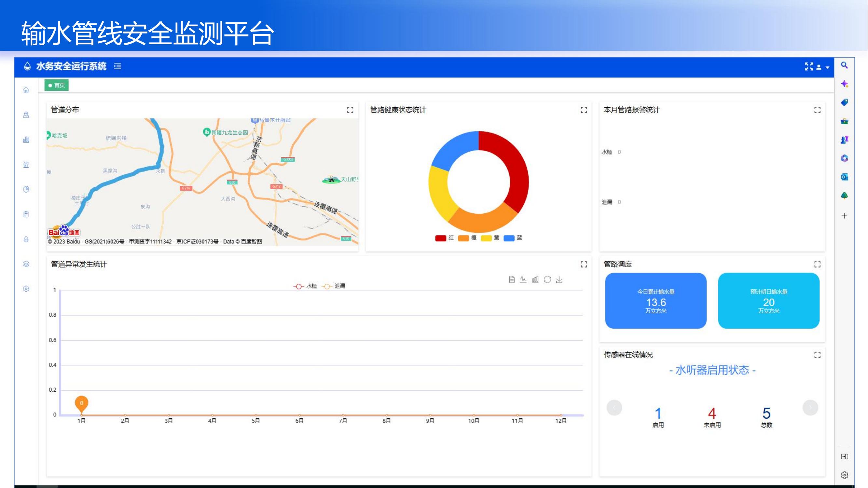Screen dimensions: 868x488
Task: Expand 管道分布 map panel to fullscreen
Action: (x=350, y=110)
